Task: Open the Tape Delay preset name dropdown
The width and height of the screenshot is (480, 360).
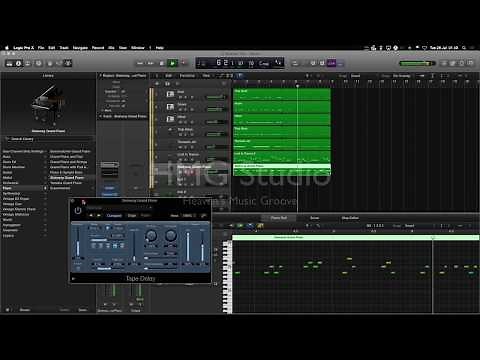Action: (118, 208)
